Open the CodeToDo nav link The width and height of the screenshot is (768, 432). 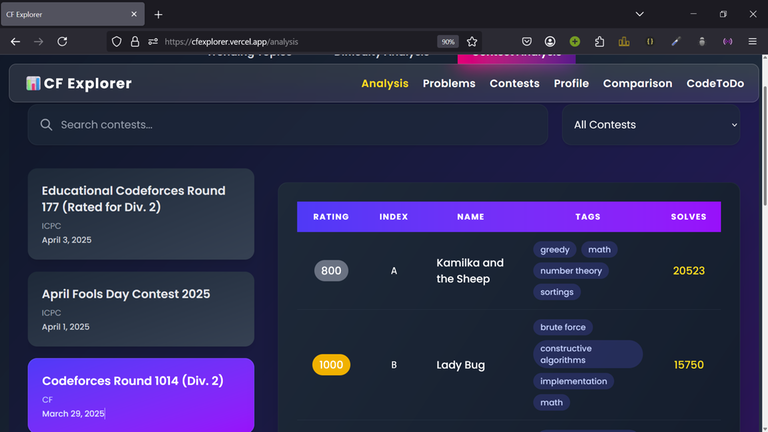715,84
